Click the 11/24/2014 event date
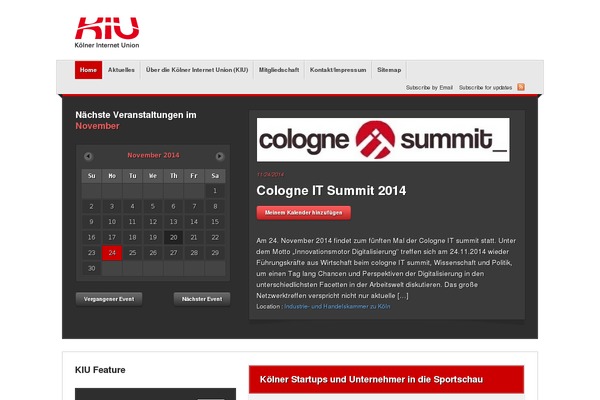 coord(270,175)
